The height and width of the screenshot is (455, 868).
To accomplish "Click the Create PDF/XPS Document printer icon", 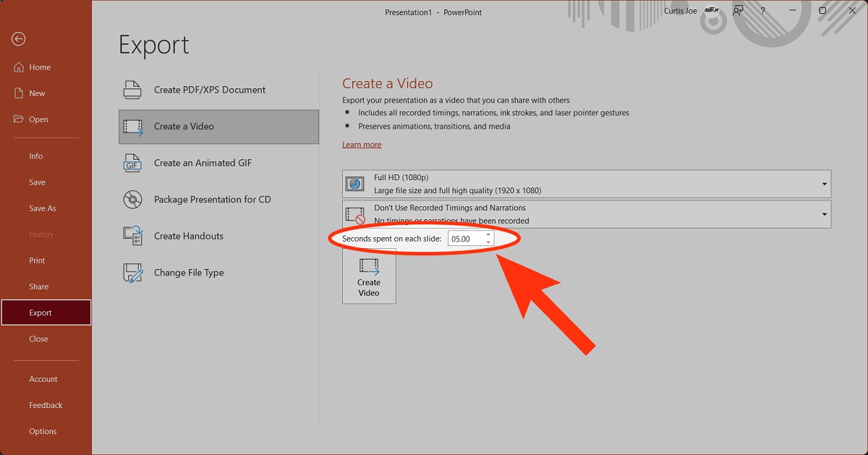I will (132, 90).
